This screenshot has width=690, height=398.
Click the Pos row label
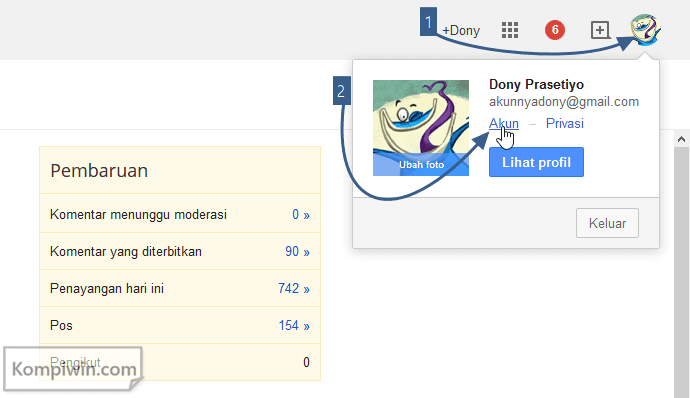61,325
